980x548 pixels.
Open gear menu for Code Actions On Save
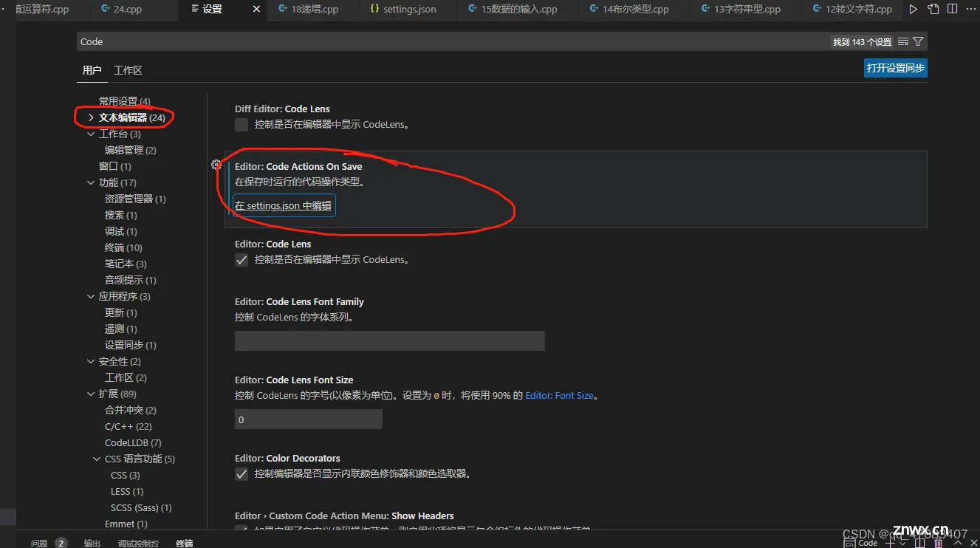point(216,165)
